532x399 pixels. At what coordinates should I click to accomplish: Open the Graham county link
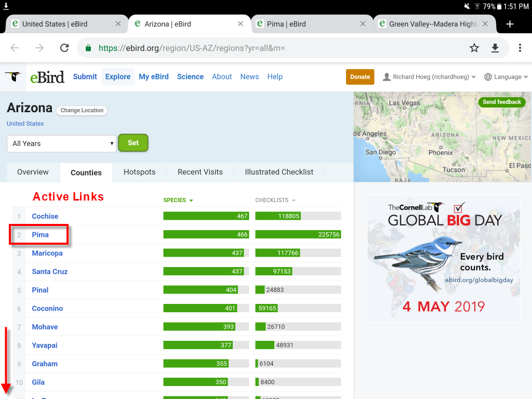pos(45,364)
